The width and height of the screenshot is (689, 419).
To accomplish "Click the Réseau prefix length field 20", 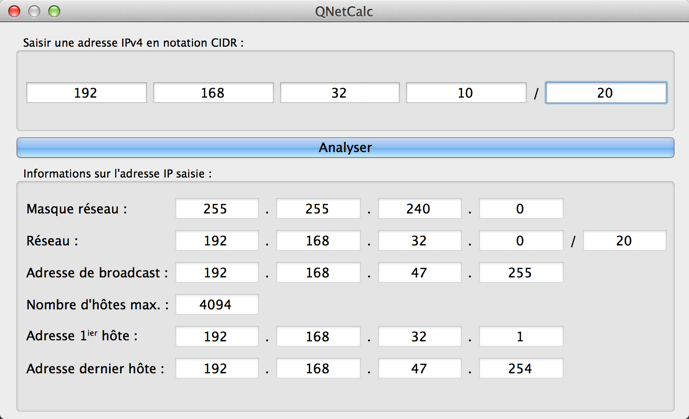I will pos(624,241).
